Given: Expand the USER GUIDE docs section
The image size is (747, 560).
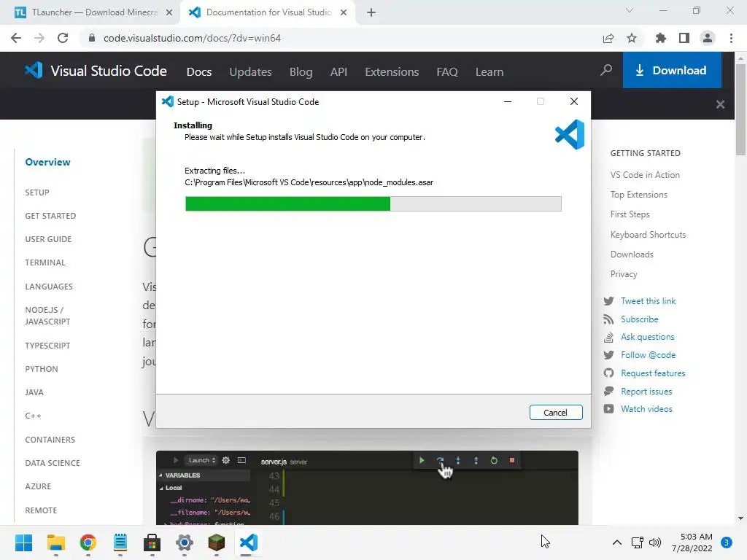Looking at the screenshot, I should point(48,239).
